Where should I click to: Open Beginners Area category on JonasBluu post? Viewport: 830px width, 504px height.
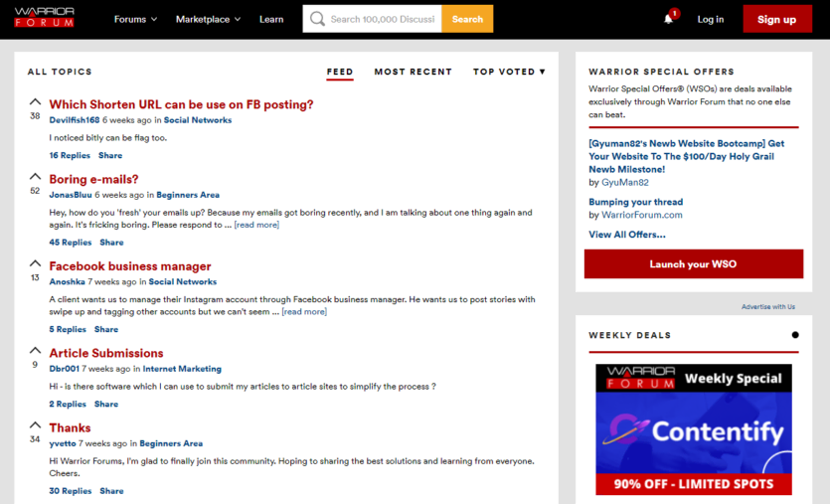pos(188,195)
